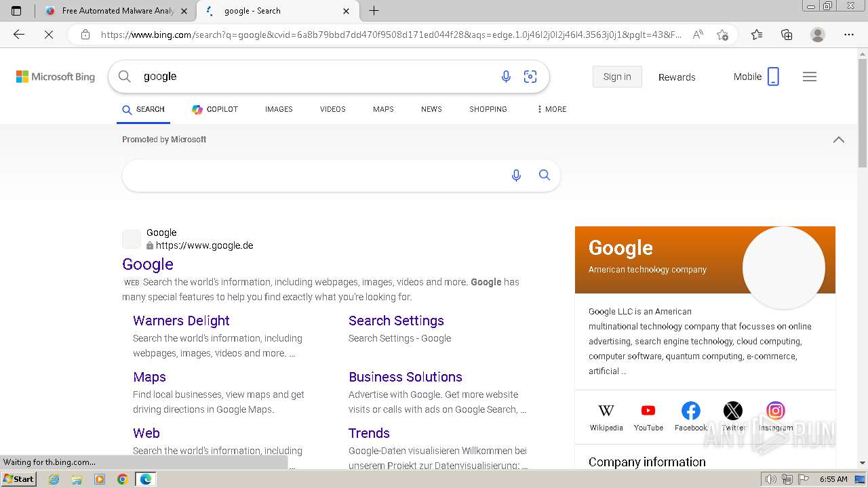Screen dimensions: 868x488
Task: Expand the MORE search categories menu
Action: [x=551, y=109]
